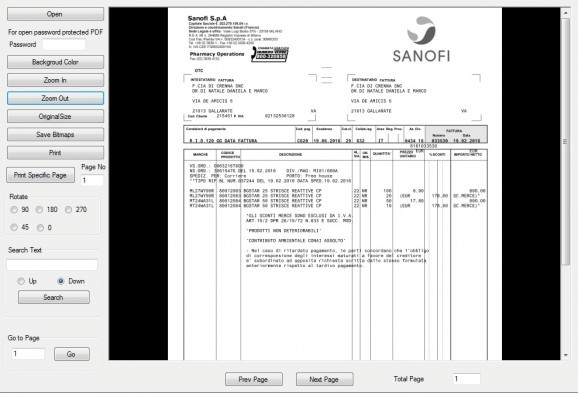Focus the Search Text input box

[52, 265]
